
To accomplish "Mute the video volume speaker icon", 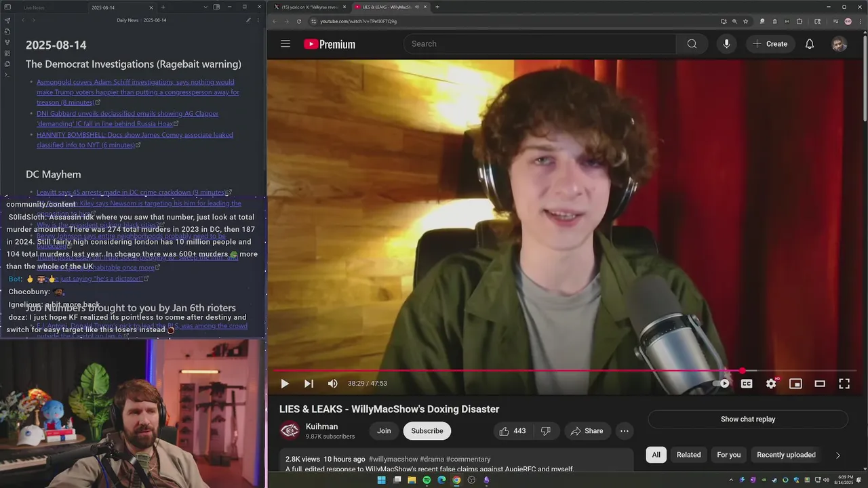I will [332, 384].
